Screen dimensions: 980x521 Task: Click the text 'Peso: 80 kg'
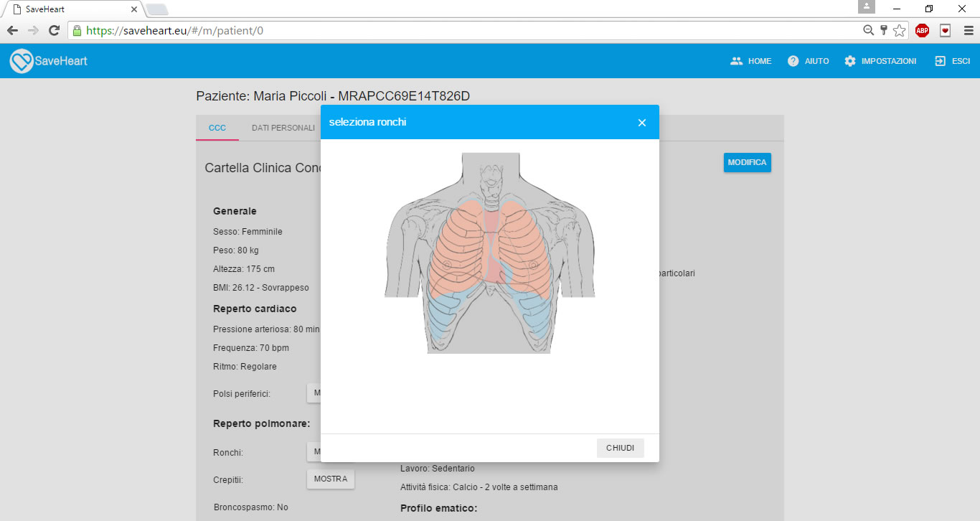pyautogui.click(x=236, y=250)
